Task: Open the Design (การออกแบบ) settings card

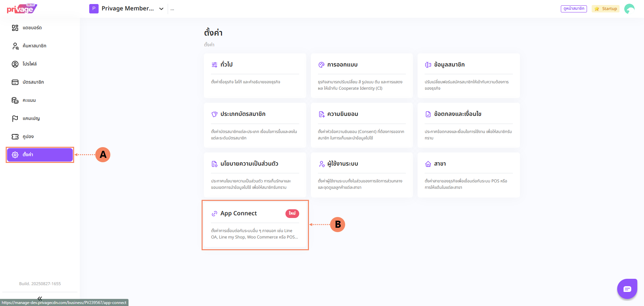Action: pyautogui.click(x=362, y=76)
